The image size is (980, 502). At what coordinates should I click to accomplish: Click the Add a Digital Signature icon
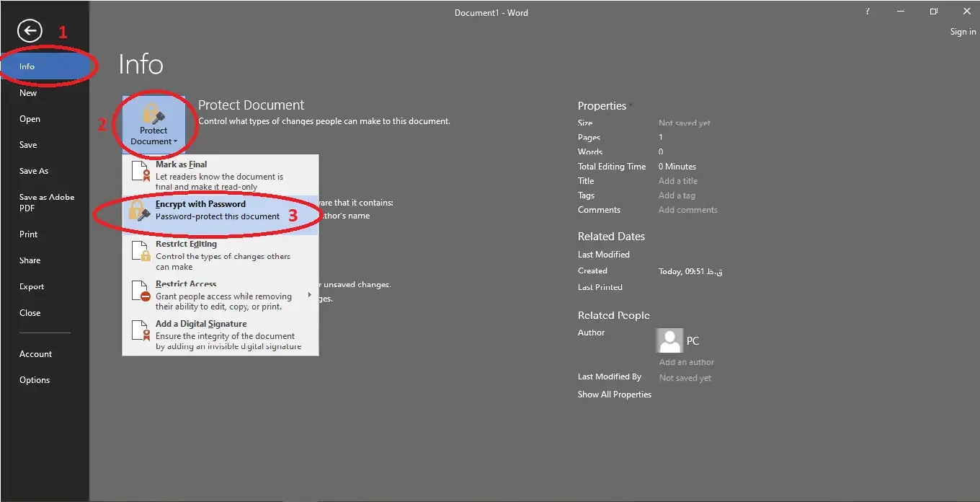140,333
